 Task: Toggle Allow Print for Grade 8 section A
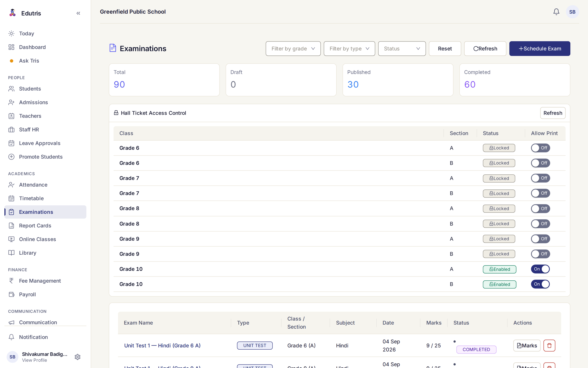tap(540, 209)
